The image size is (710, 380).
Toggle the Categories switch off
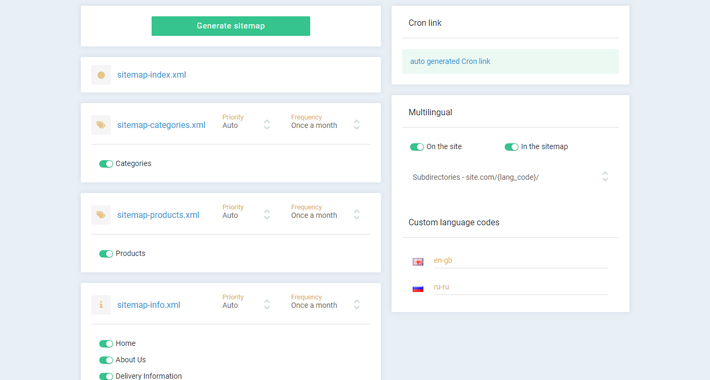point(106,164)
